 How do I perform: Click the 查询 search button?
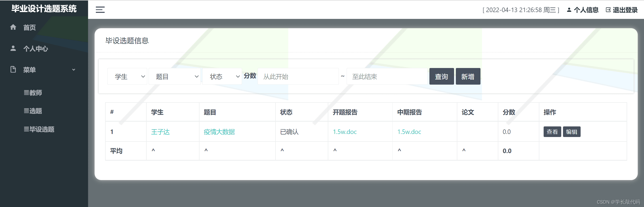pyautogui.click(x=441, y=76)
